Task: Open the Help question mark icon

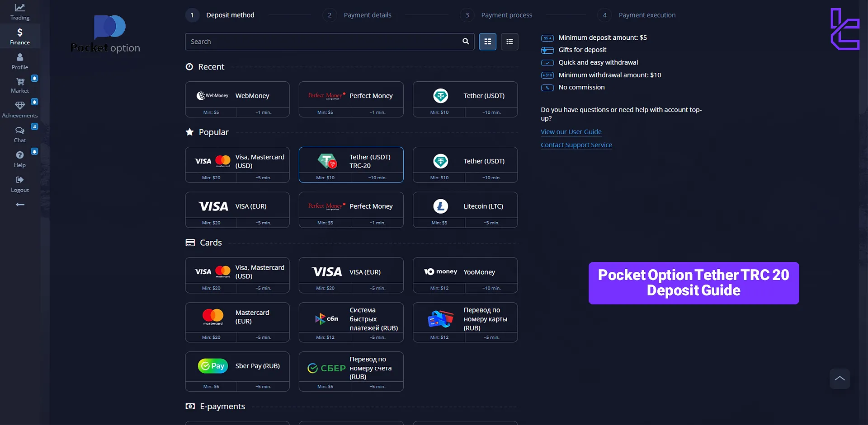Action: (20, 155)
